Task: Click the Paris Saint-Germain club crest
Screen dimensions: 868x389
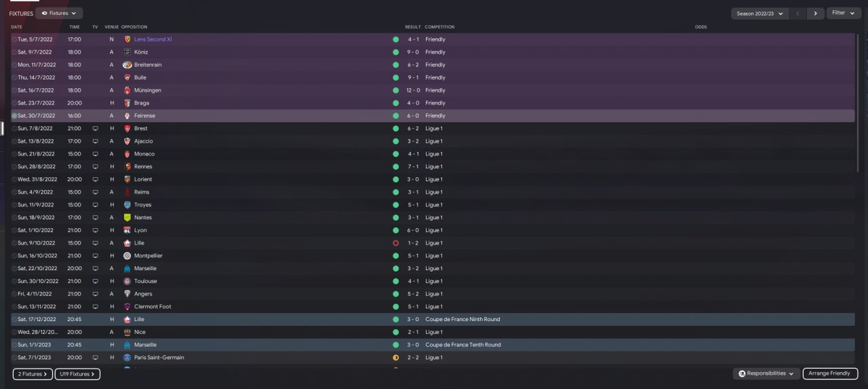Action: point(127,358)
